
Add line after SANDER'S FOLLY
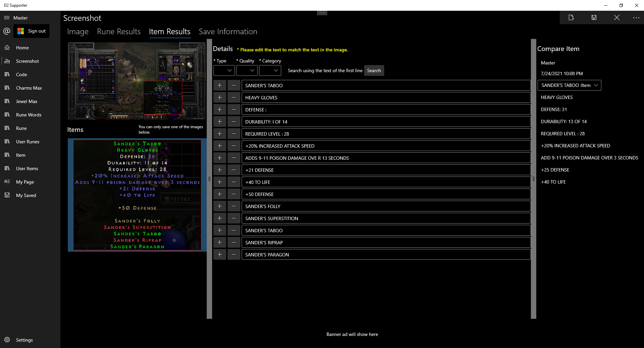[x=220, y=206]
